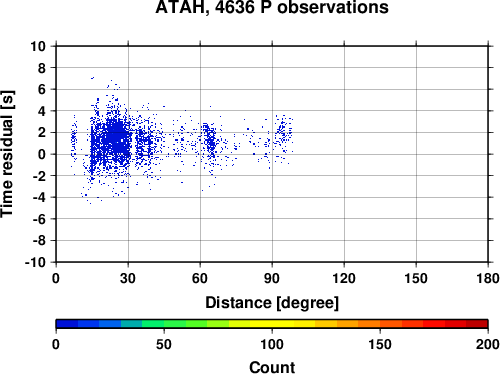Viewport: 500px width, 374px height.
Task: Pick the green segment of the colorbar
Action: click(x=175, y=324)
